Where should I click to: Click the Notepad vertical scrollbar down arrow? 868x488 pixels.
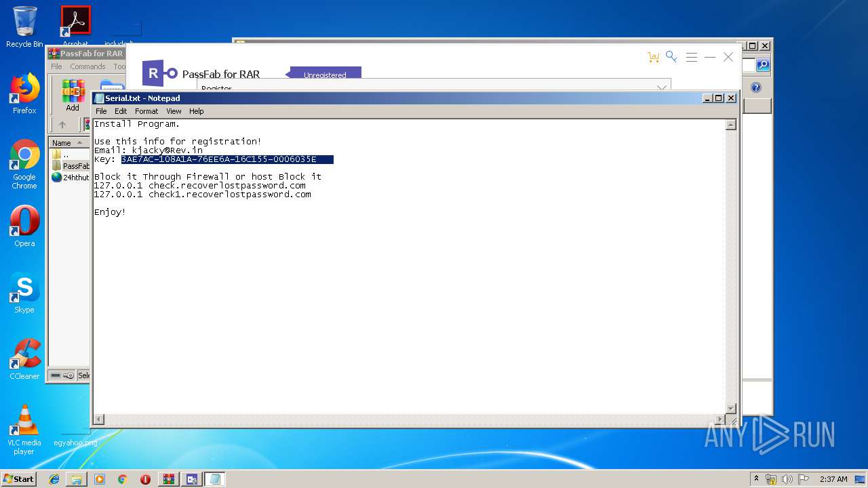click(x=730, y=408)
